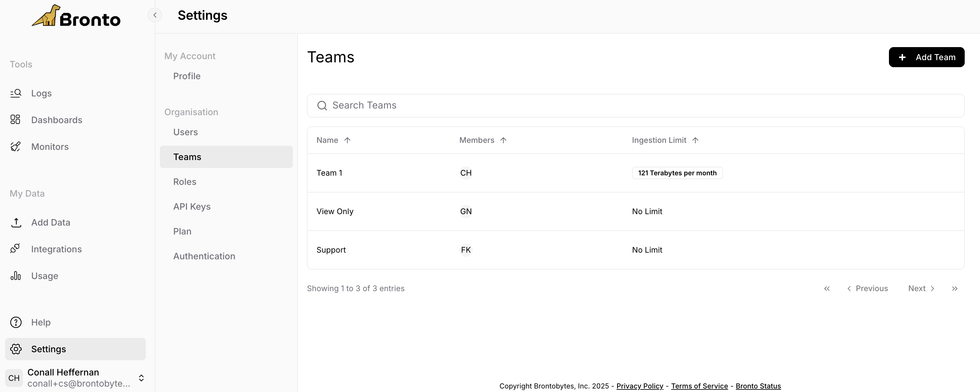The height and width of the screenshot is (392, 980).
Task: Click the magnifier icon in Search Teams
Action: pos(322,105)
